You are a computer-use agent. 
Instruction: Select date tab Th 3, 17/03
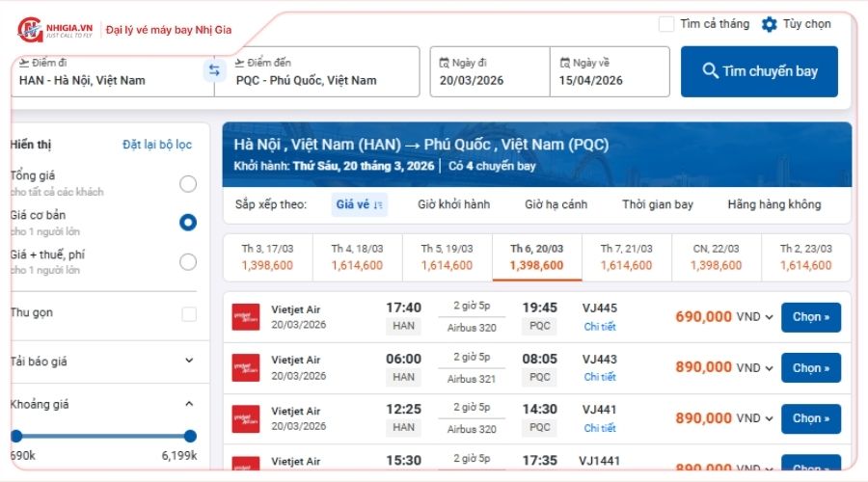[267, 257]
